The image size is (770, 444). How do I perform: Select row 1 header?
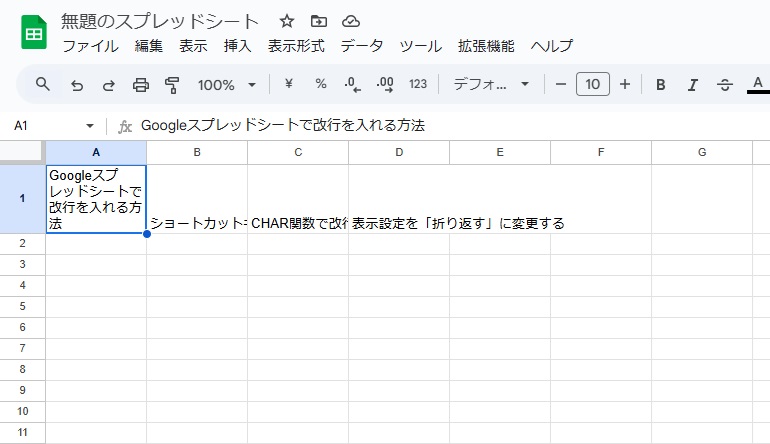tap(23, 199)
